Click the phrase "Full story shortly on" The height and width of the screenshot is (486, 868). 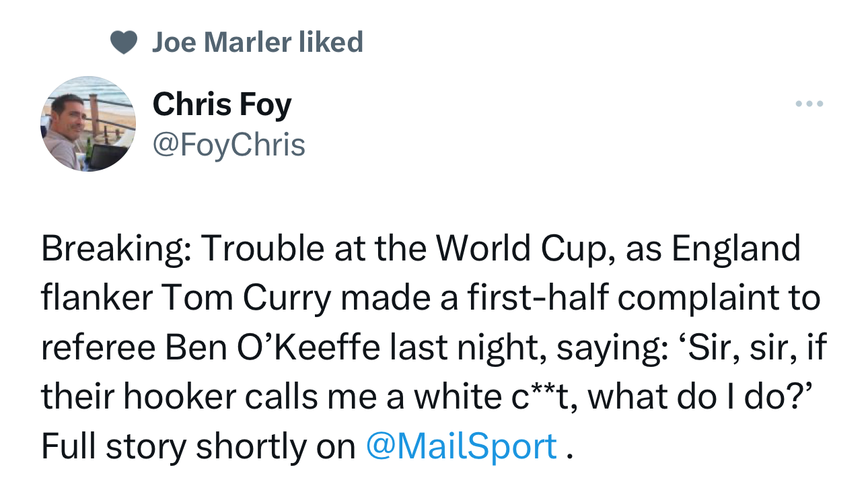click(x=198, y=446)
